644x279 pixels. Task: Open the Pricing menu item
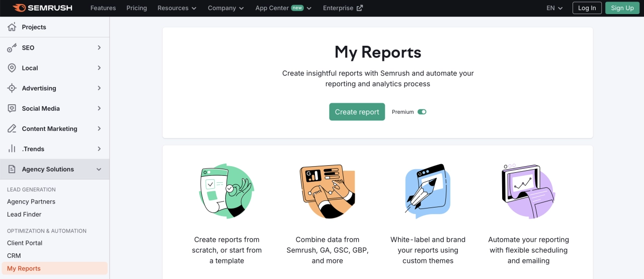pos(136,8)
